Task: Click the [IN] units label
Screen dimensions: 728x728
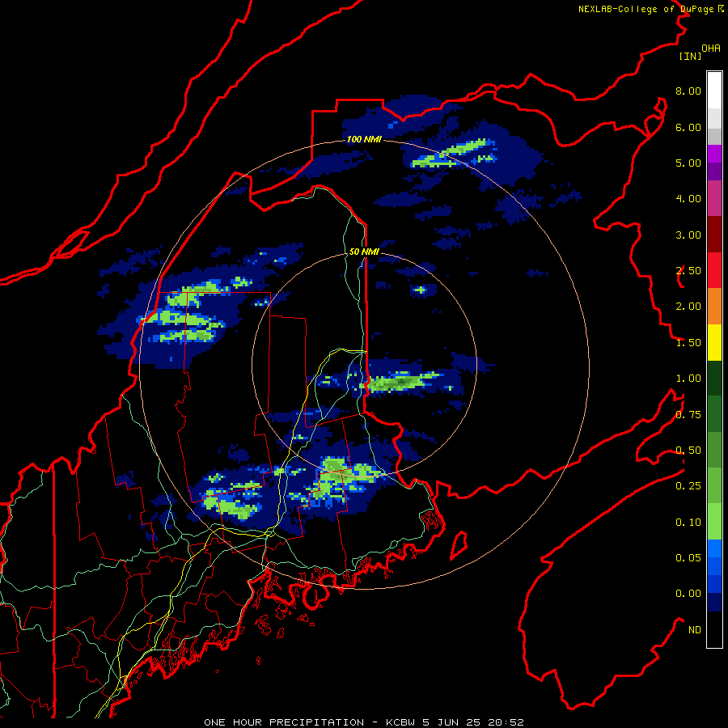Action: pyautogui.click(x=690, y=56)
